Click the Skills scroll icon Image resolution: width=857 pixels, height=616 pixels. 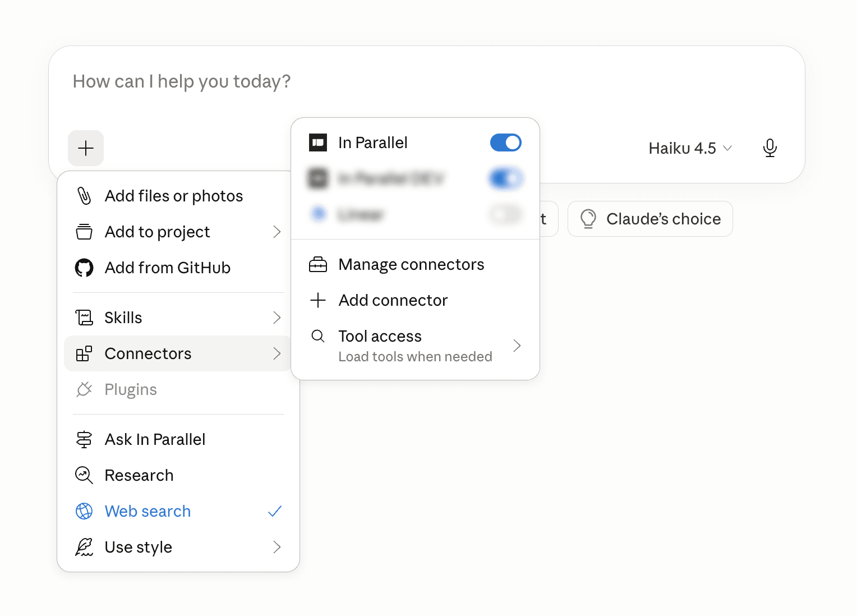(x=84, y=318)
